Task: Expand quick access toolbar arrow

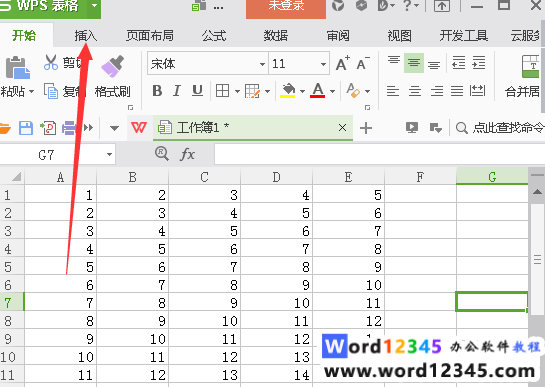Action: tap(114, 128)
